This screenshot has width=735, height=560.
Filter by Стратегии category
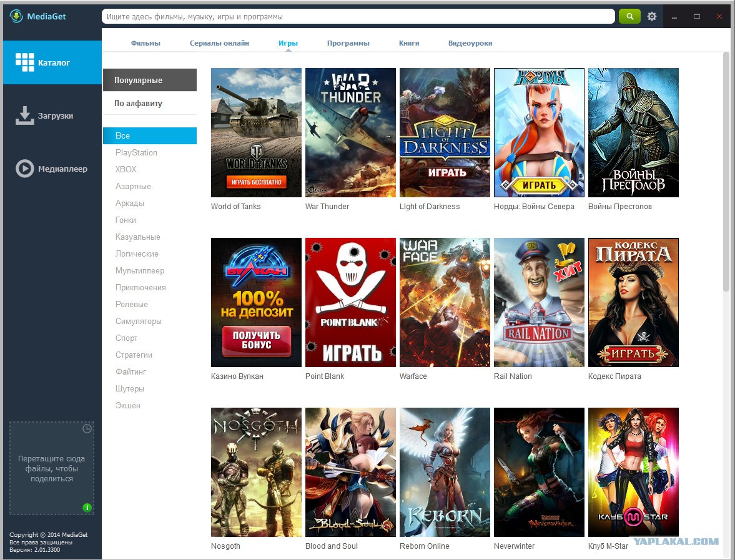pyautogui.click(x=134, y=355)
